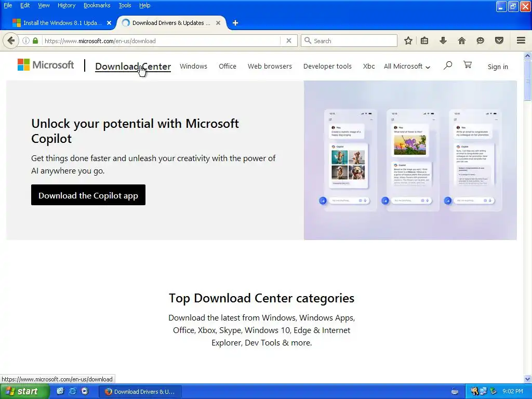The width and height of the screenshot is (532, 399).
Task: Launch Internet Explorer from quick launch
Action: click(x=73, y=391)
